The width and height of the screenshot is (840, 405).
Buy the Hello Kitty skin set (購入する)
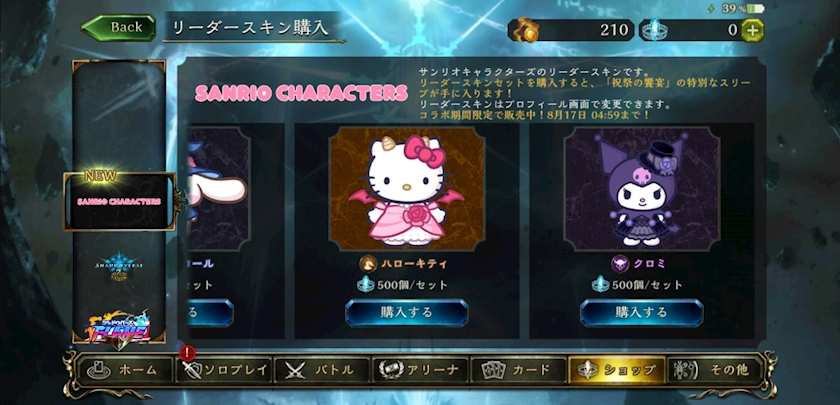(x=407, y=312)
